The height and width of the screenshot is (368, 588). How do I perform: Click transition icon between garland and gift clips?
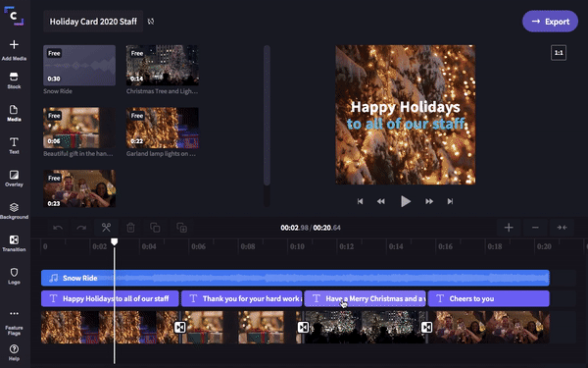point(180,327)
